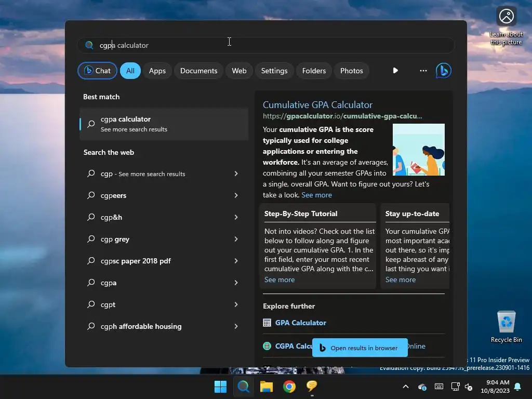The image size is (532, 399).
Task: Open the Cumulative GPA Calculator title link
Action: 317,105
